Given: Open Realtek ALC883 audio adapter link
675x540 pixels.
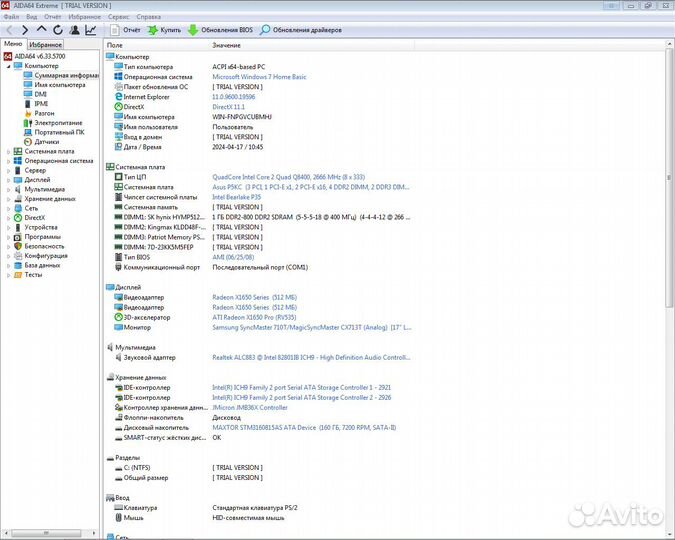Looking at the screenshot, I should 311,357.
